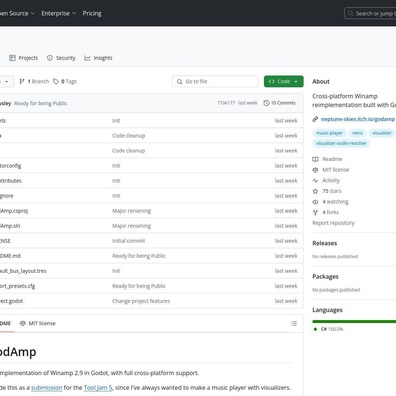The width and height of the screenshot is (396, 396).
Task: Expand the Open Source navigation menu
Action: 17,13
